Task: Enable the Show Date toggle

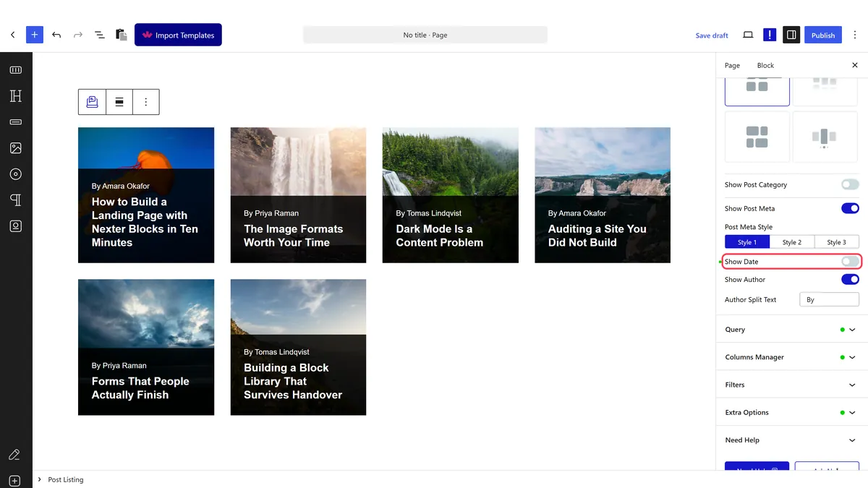Action: click(850, 262)
